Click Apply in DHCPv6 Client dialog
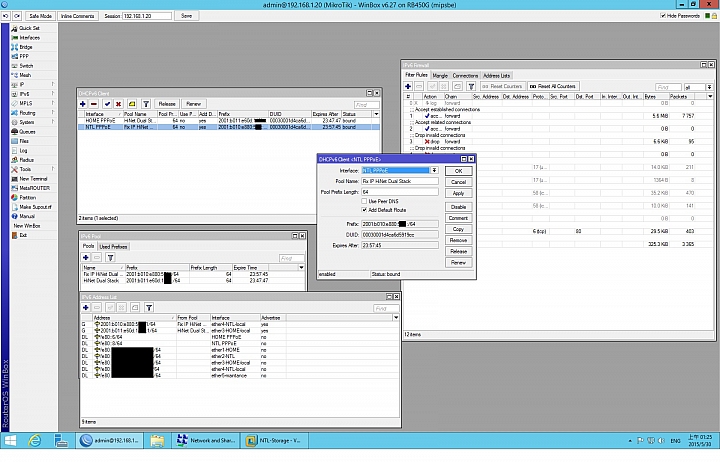 tap(458, 193)
